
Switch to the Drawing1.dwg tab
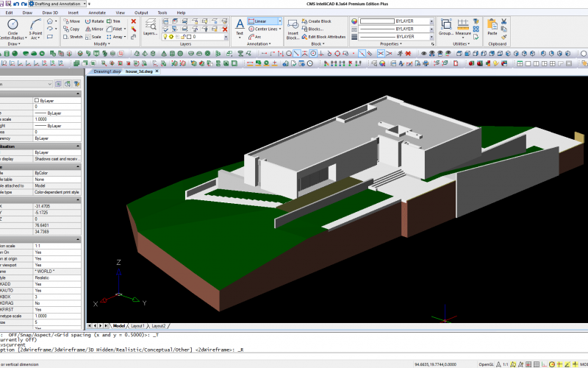coord(107,72)
